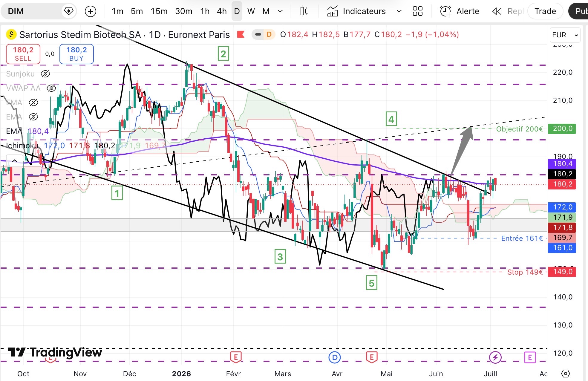This screenshot has height=381, width=588.
Task: Switch to the 5m timeframe
Action: click(x=137, y=11)
